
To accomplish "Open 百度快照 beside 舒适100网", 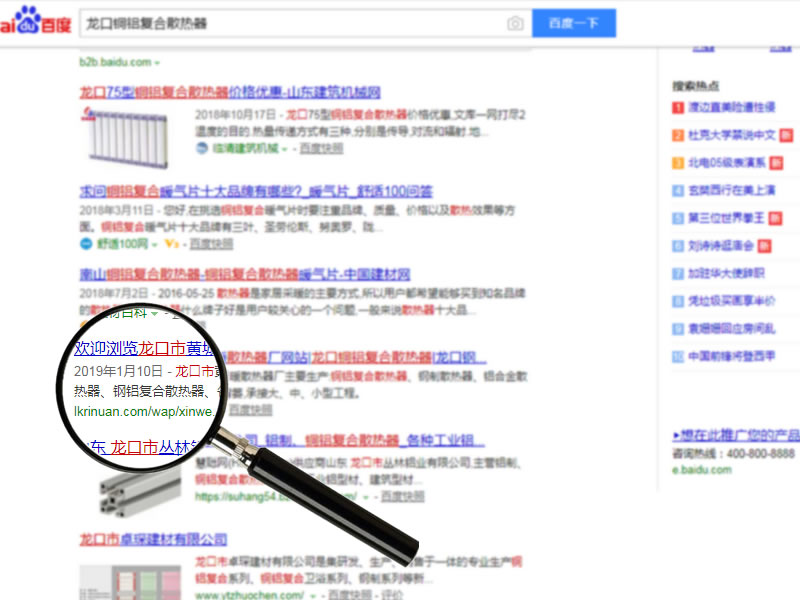I will tap(211, 244).
